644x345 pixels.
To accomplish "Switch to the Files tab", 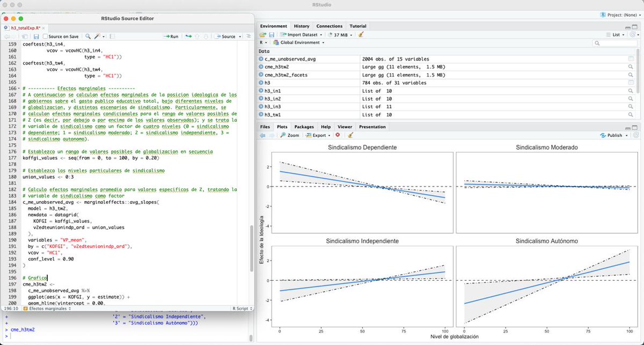I will (265, 127).
